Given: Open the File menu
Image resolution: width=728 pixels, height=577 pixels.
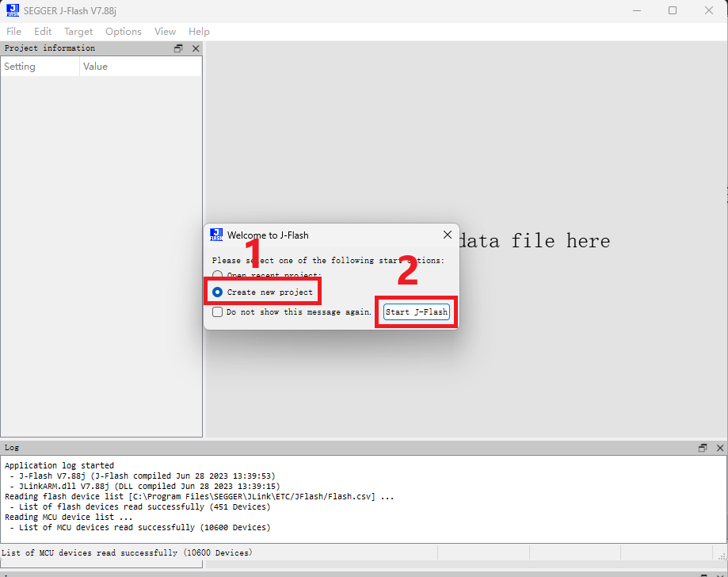Looking at the screenshot, I should 13,32.
